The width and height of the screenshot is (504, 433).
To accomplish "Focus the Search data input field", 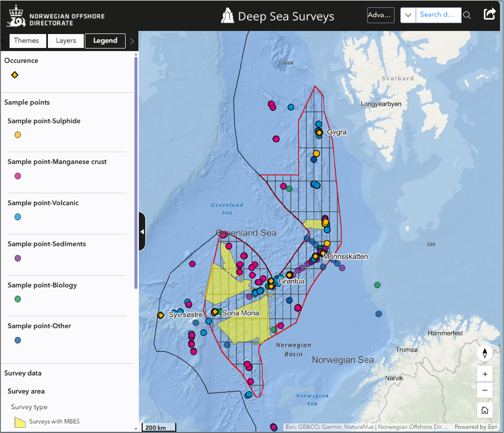I will click(438, 15).
